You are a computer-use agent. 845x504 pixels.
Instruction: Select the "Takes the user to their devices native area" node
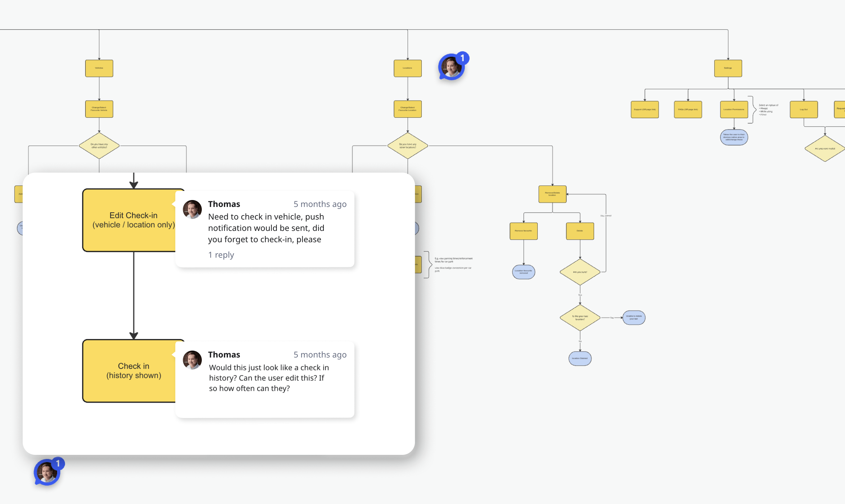[x=734, y=137]
